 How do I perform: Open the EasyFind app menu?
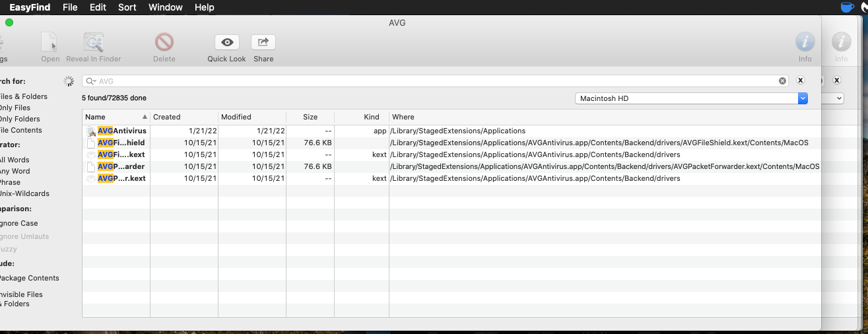tap(30, 7)
